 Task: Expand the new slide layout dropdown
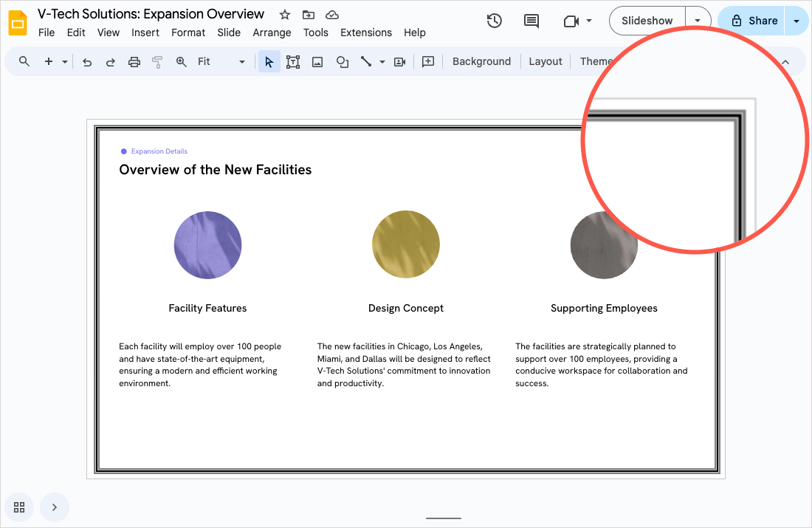[65, 61]
